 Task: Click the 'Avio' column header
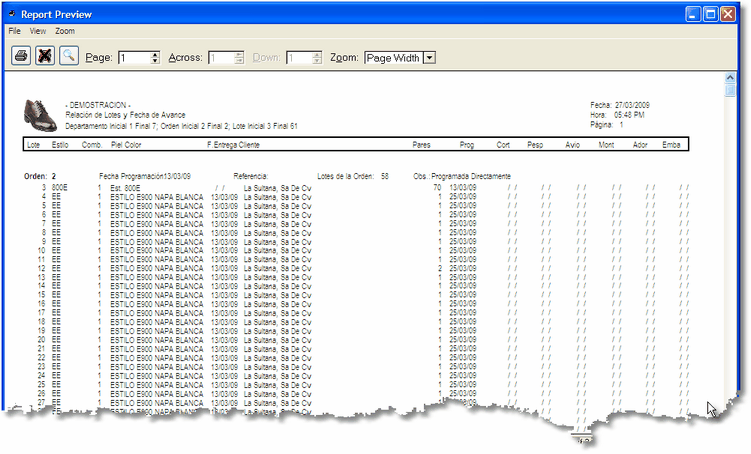(572, 145)
